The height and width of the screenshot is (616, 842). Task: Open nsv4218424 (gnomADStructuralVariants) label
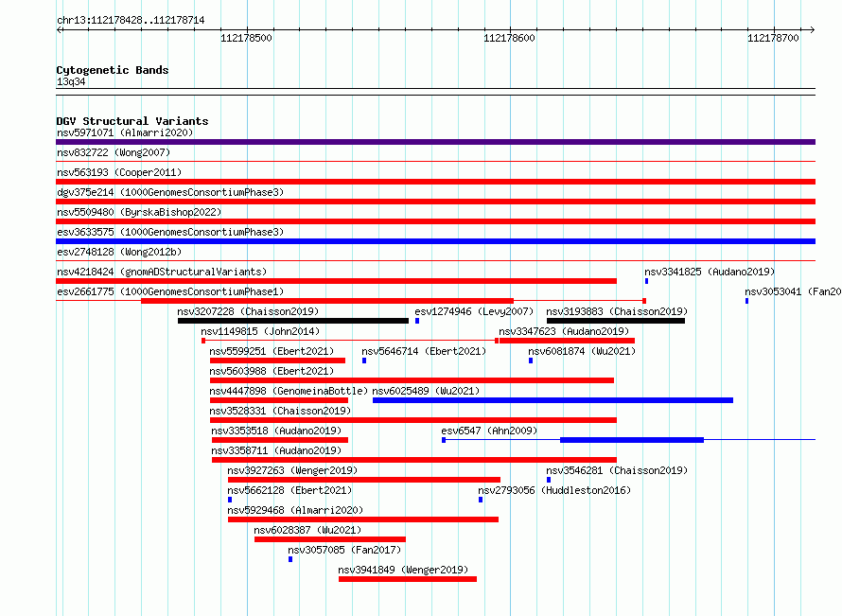click(x=162, y=272)
